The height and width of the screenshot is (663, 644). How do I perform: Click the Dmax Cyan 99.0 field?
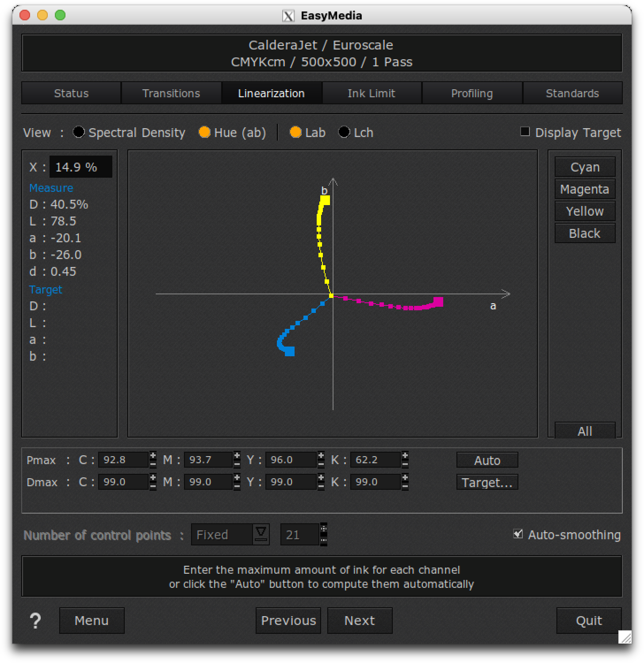123,482
